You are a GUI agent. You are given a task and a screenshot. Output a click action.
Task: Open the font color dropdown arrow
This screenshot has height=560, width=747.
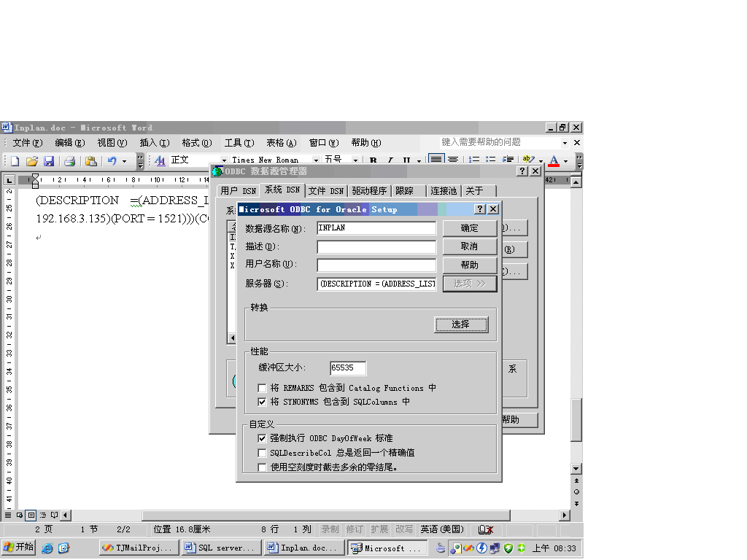coord(565,161)
